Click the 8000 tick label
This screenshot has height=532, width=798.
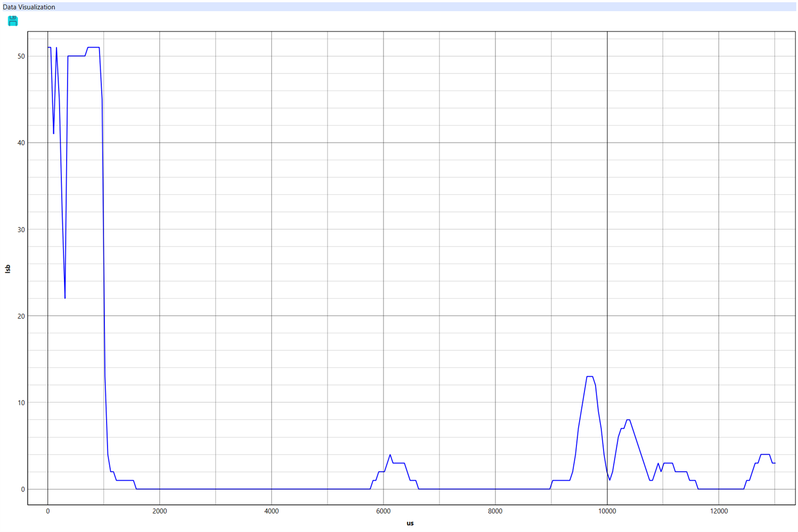(495, 511)
